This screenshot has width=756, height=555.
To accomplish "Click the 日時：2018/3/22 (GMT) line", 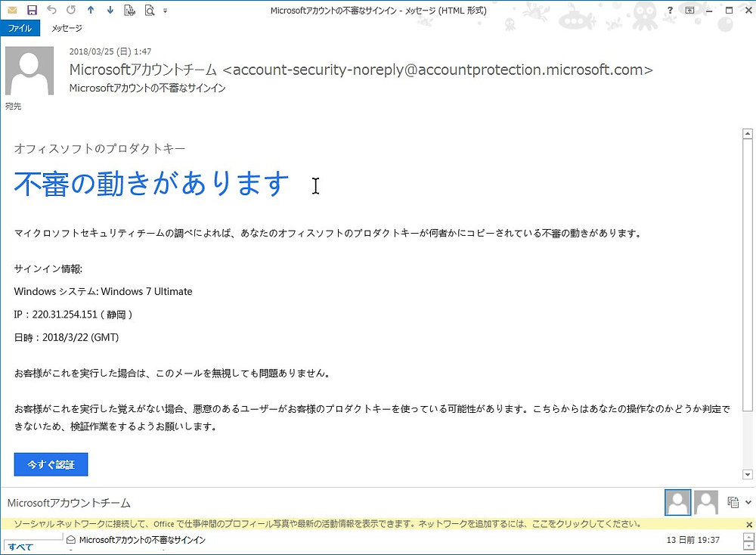I will pyautogui.click(x=67, y=337).
